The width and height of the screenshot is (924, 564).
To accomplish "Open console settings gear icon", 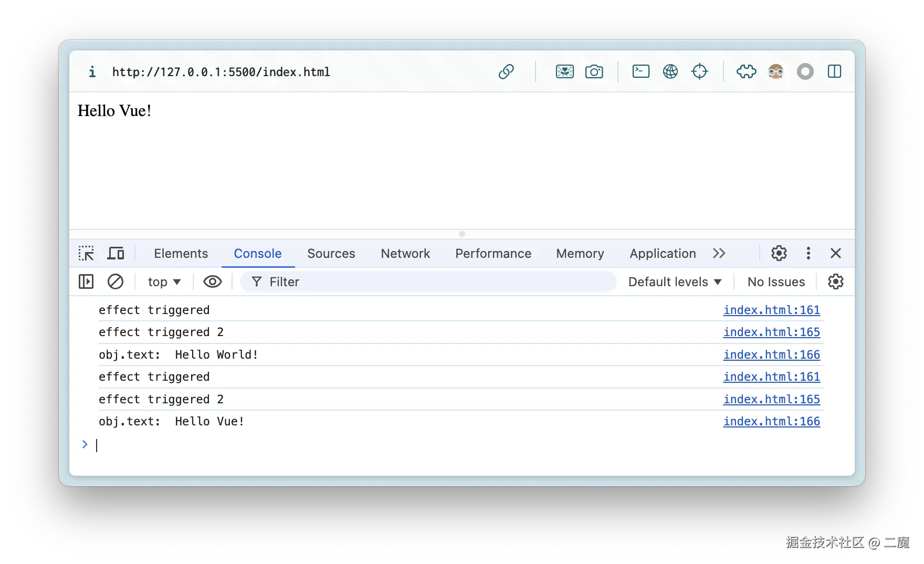I will 836,282.
